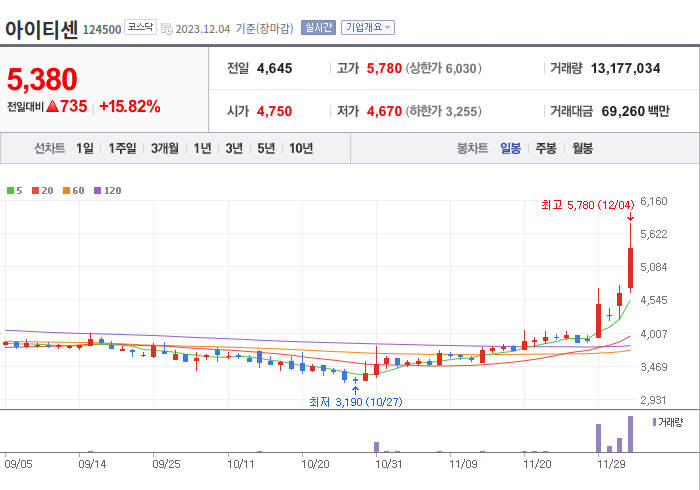This screenshot has height=490, width=700.
Task: Click the red up-triangle next to 735
Action: 53,106
